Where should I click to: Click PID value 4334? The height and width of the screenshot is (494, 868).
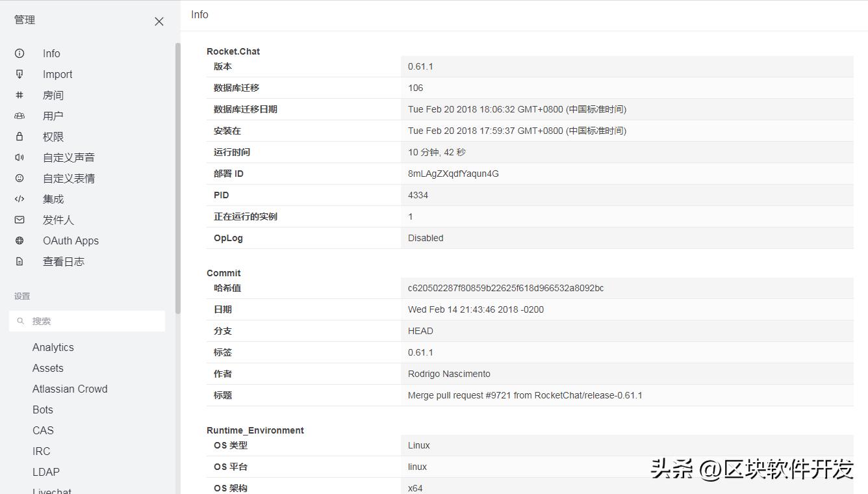[x=418, y=195]
